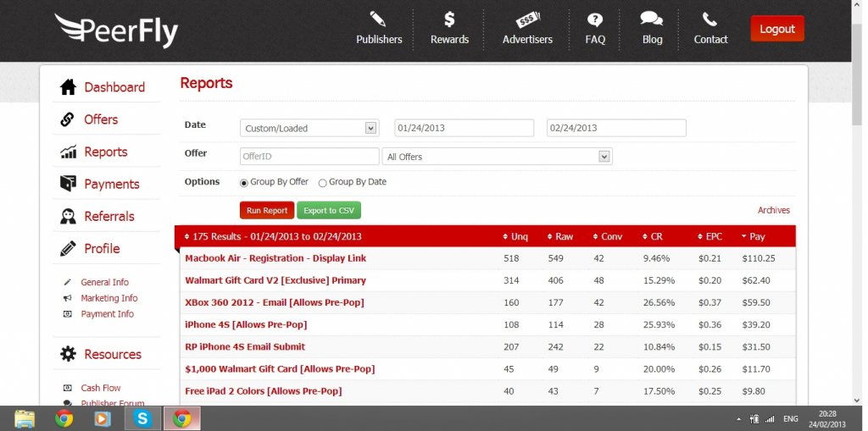The height and width of the screenshot is (431, 868).
Task: Click the Resources gear icon
Action: (x=68, y=354)
